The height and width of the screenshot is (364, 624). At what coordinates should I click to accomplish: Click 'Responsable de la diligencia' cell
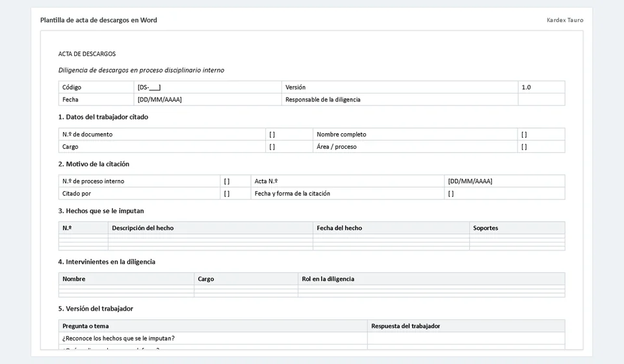tap(400, 99)
